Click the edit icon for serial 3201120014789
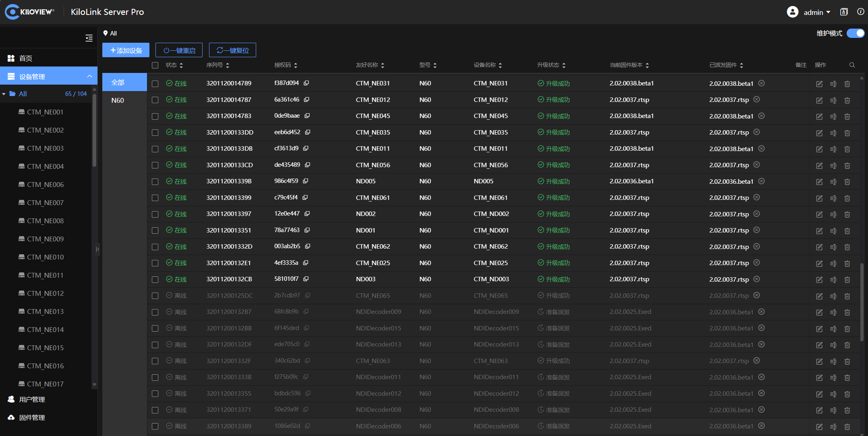The height and width of the screenshot is (436, 868). click(x=819, y=84)
